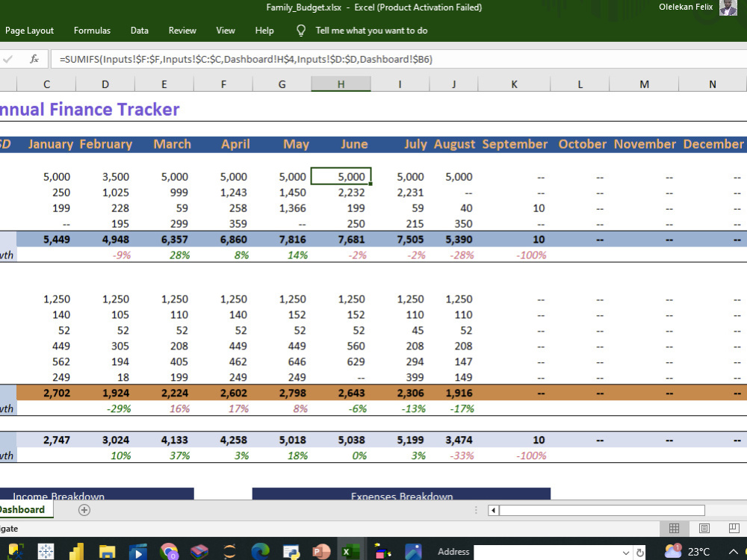Open PowerPoint from the taskbar

pyautogui.click(x=321, y=552)
